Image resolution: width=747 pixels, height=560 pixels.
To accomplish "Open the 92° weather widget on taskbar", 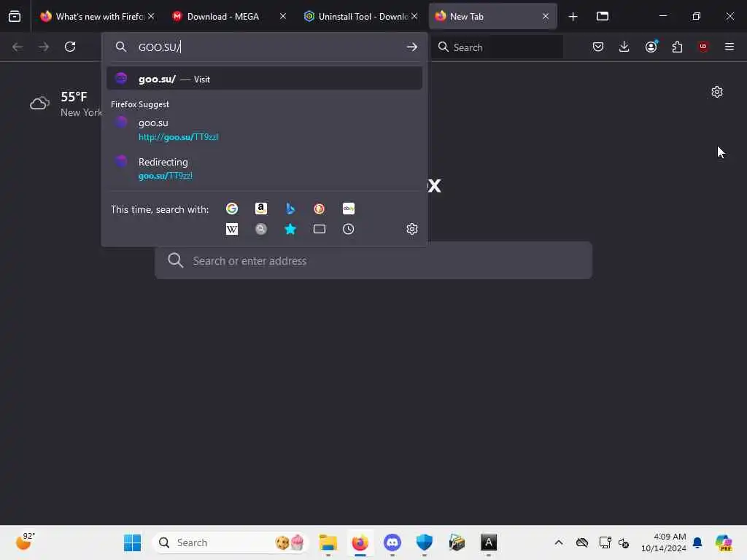I will pyautogui.click(x=25, y=542).
